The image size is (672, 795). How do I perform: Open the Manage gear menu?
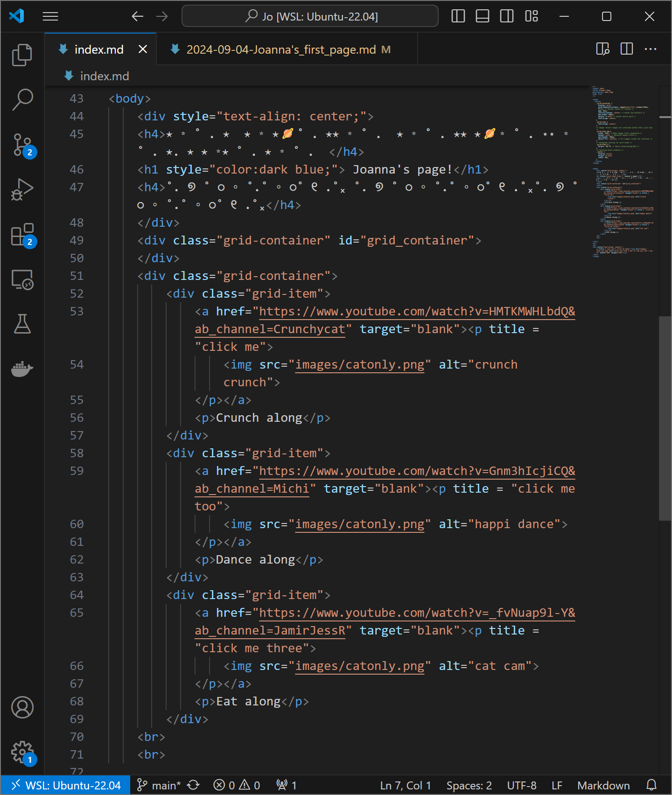tap(22, 752)
